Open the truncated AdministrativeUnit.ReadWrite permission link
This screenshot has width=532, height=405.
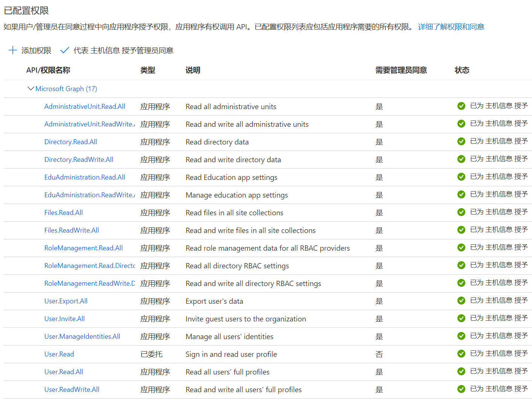point(90,124)
